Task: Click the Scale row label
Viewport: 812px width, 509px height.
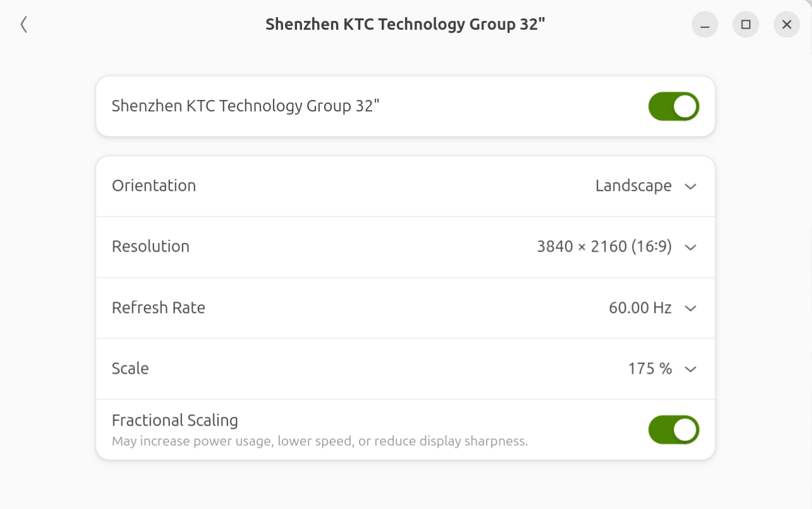Action: click(130, 369)
